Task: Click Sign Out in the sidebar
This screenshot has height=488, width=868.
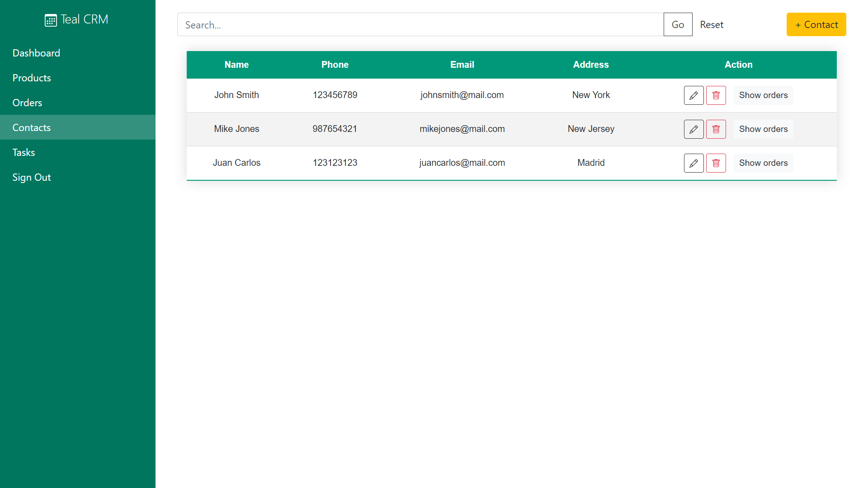Action: click(32, 178)
